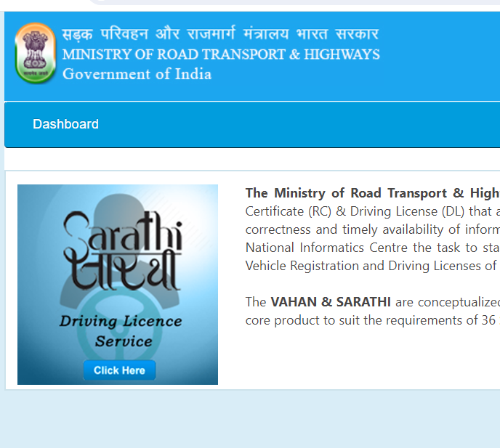Click the 'Certificate (RC) & Driving License (DL)' line
500x448 pixels.
(x=372, y=211)
